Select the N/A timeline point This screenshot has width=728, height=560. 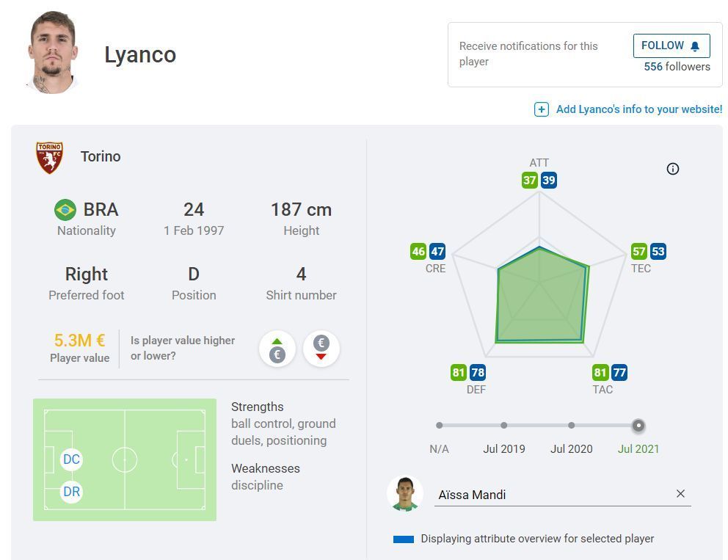point(439,425)
